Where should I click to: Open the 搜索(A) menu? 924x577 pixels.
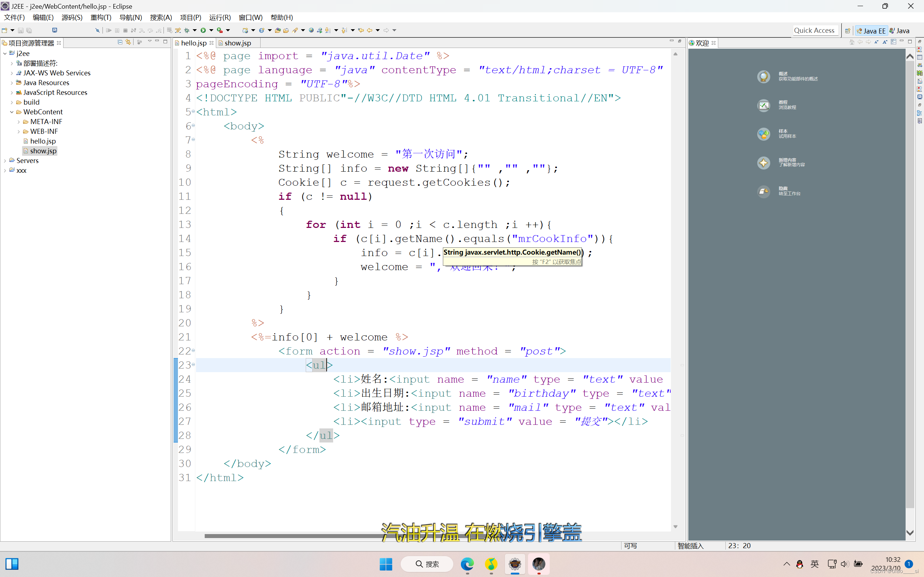[x=161, y=17]
